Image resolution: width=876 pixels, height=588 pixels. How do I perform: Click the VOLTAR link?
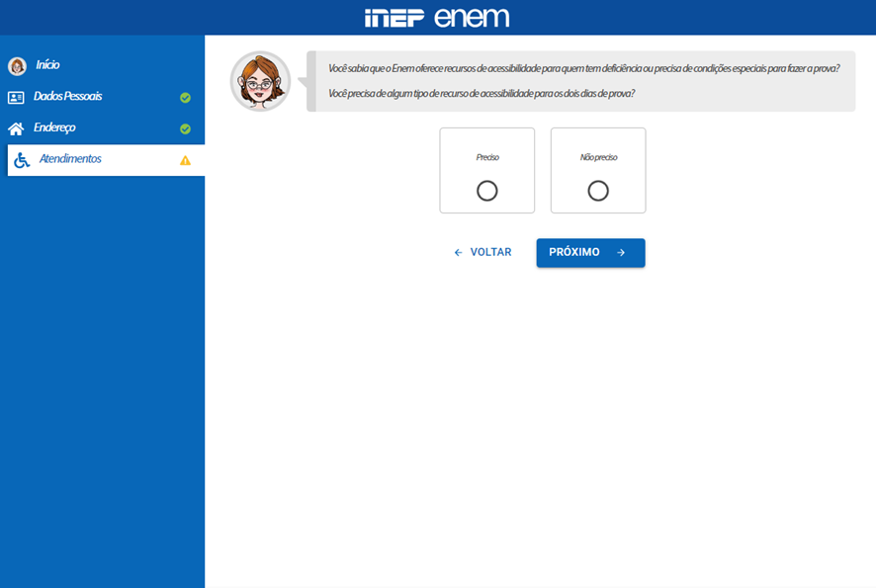(x=489, y=252)
